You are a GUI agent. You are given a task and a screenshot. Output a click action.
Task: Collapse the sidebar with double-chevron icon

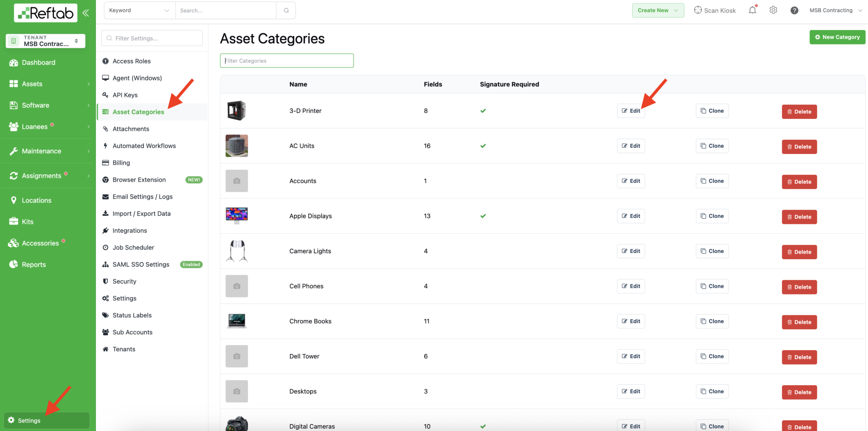pos(86,13)
